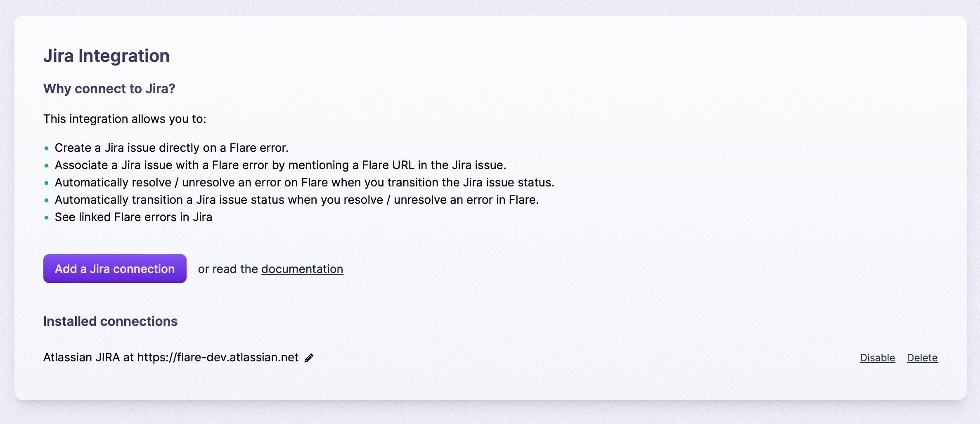This screenshot has height=424, width=980.
Task: Click the 'Add a Jira connection' button
Action: click(115, 269)
